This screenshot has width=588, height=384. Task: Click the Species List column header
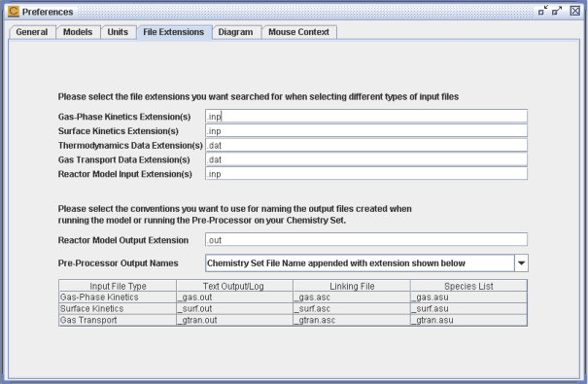click(x=468, y=286)
